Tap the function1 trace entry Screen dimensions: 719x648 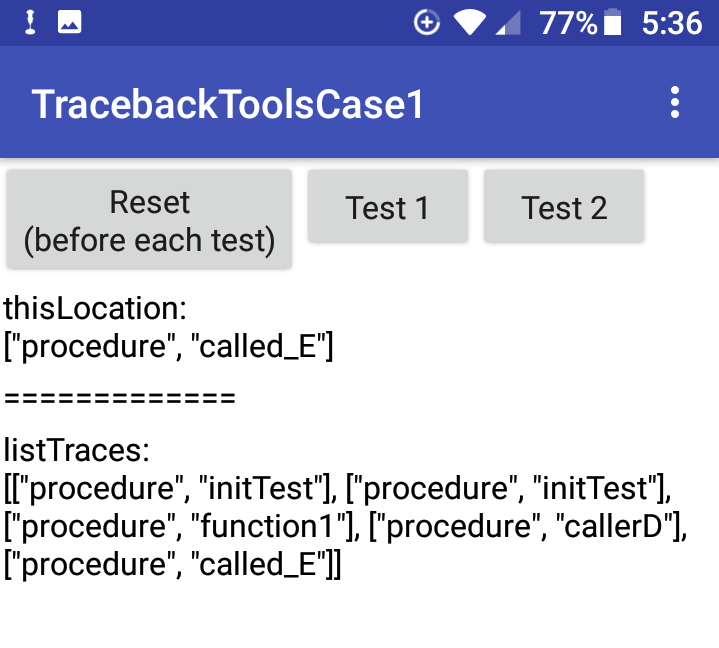[182, 526]
